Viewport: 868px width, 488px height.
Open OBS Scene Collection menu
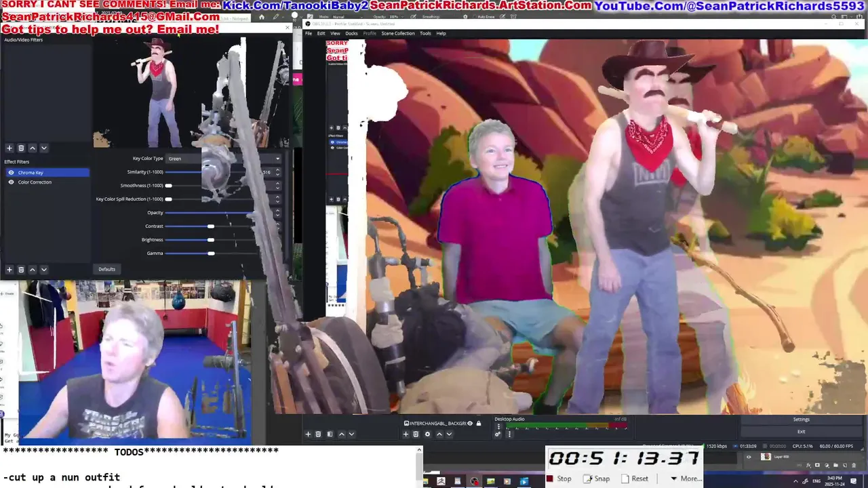point(398,33)
